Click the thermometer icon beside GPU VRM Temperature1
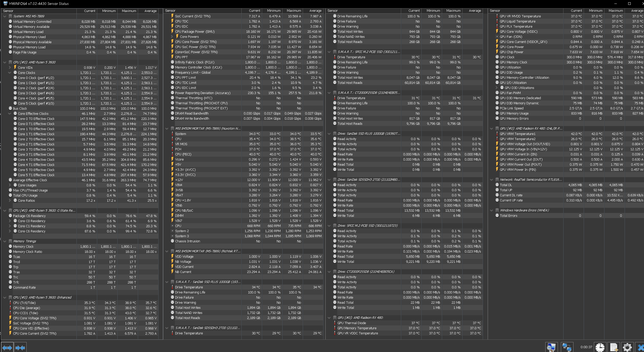 pyautogui.click(x=497, y=134)
